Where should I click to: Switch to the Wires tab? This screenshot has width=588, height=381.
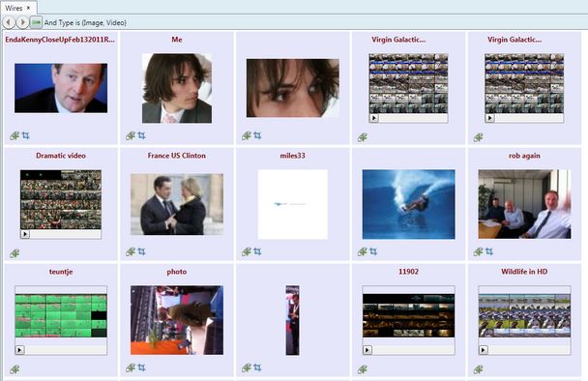pyautogui.click(x=14, y=8)
